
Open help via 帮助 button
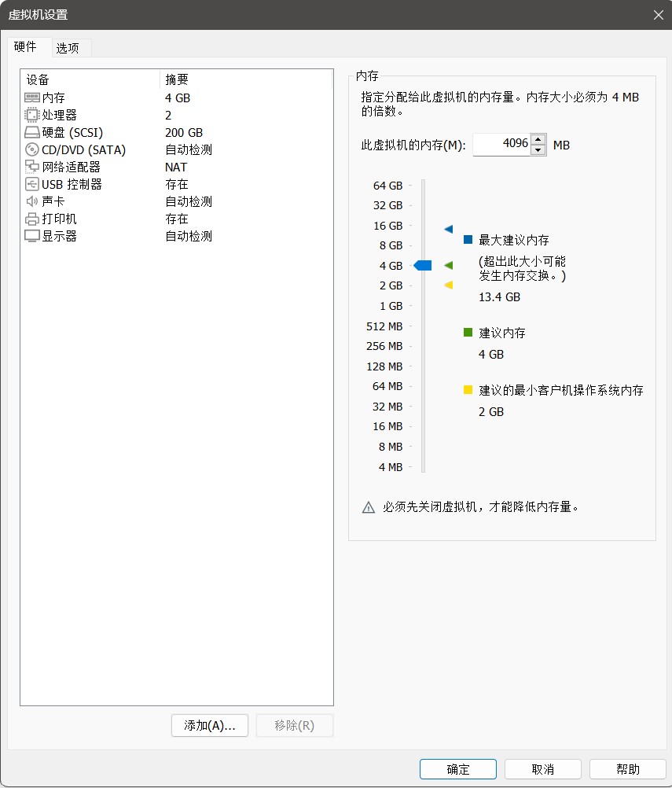click(x=628, y=769)
